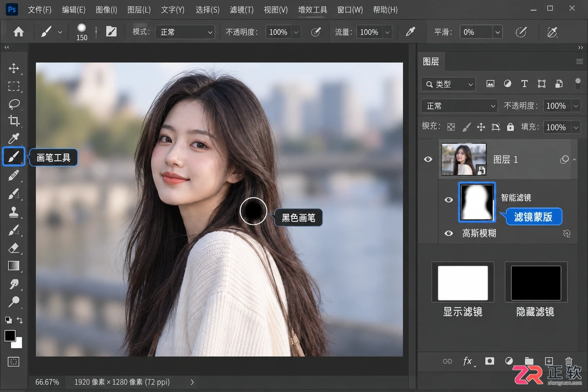Image resolution: width=588 pixels, height=392 pixels.
Task: Open the 模式 blend mode dropdown
Action: pyautogui.click(x=185, y=32)
